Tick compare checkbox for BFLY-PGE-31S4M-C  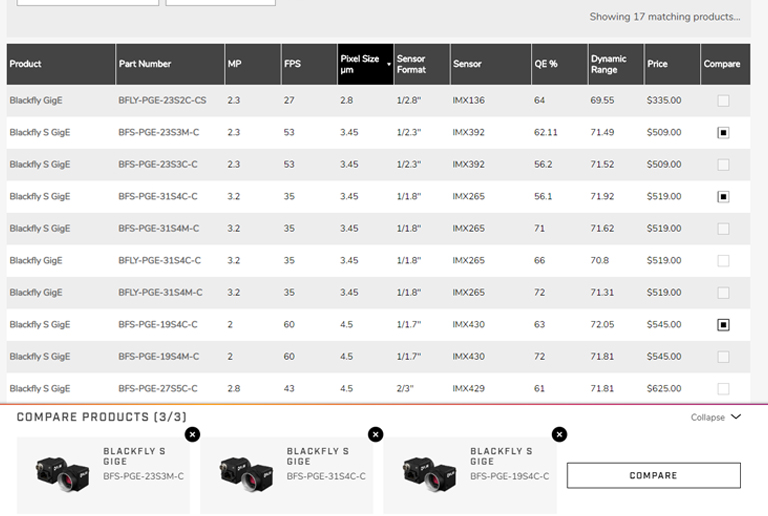[723, 293]
